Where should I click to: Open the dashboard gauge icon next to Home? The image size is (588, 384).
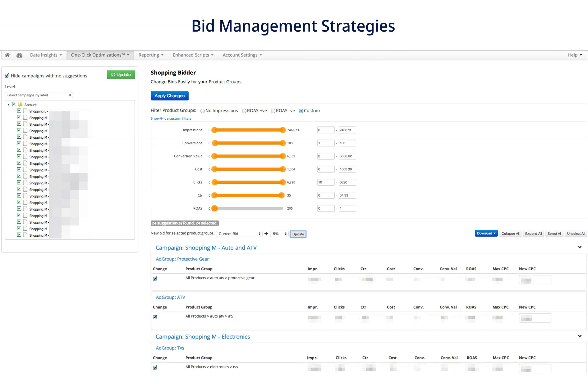point(19,55)
